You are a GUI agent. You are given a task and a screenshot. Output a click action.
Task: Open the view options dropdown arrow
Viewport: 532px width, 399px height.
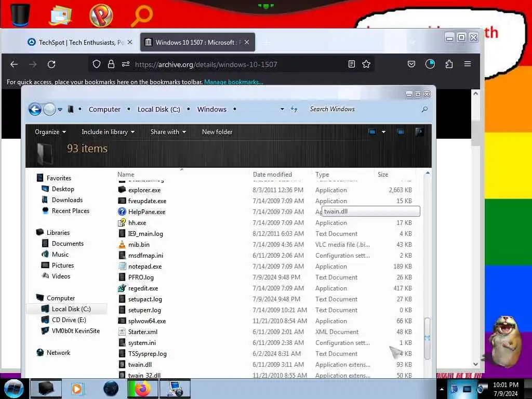click(x=383, y=131)
